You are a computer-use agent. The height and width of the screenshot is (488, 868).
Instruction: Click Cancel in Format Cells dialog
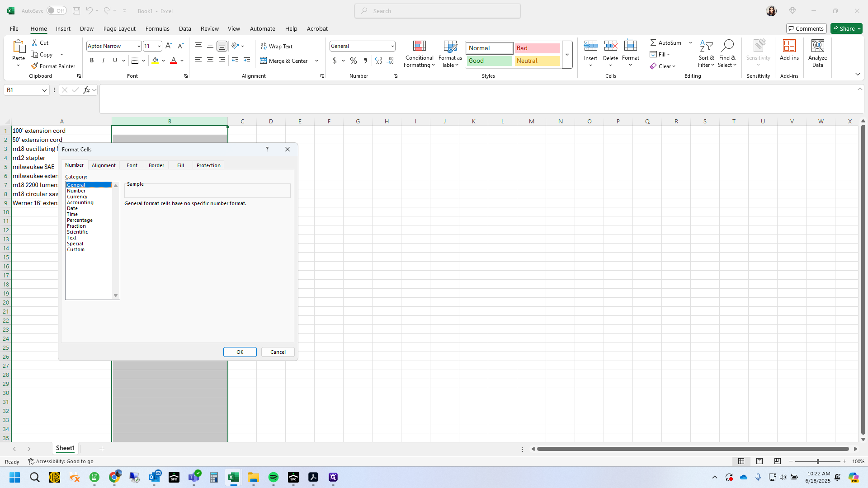coord(278,352)
